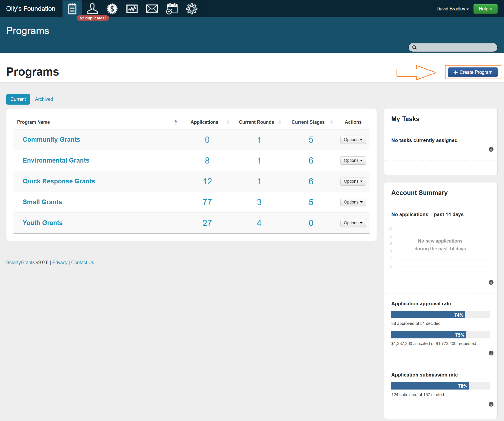Open the Funding dollar icon
The width and height of the screenshot is (504, 421).
(x=112, y=9)
